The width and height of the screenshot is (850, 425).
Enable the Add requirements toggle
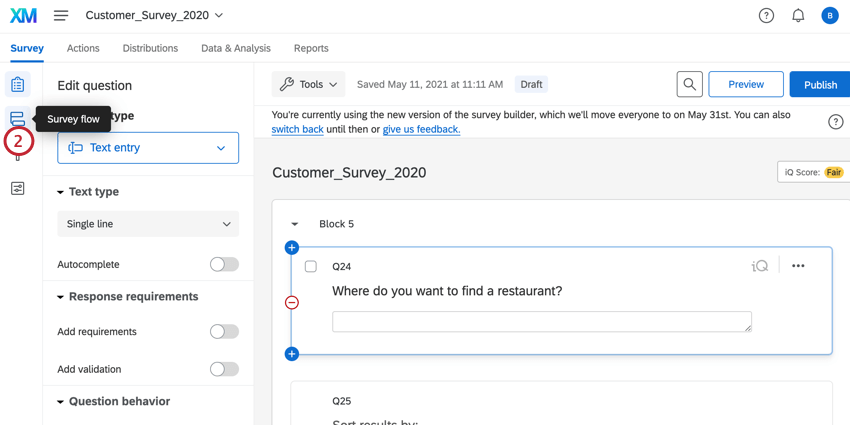[x=224, y=331]
